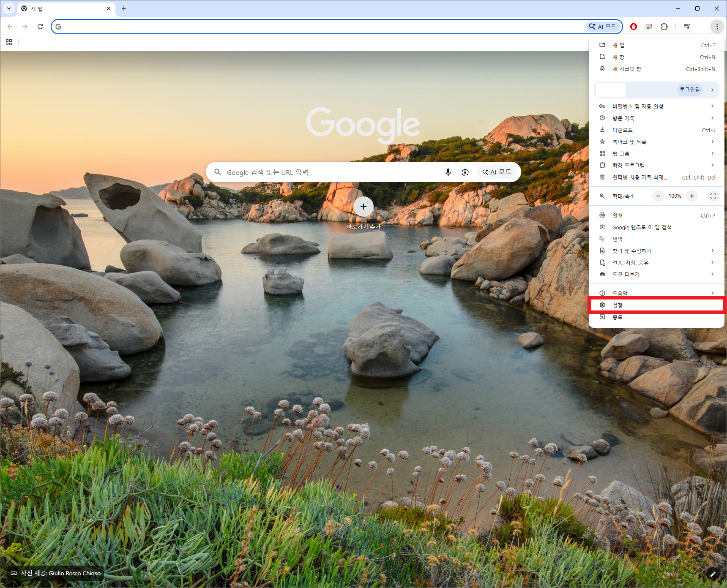Start voice search with the microphone icon
Viewport: 727px width, 588px height.
point(448,172)
